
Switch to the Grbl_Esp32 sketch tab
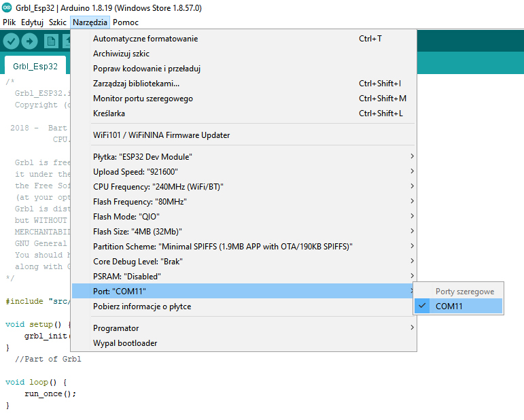[x=35, y=66]
